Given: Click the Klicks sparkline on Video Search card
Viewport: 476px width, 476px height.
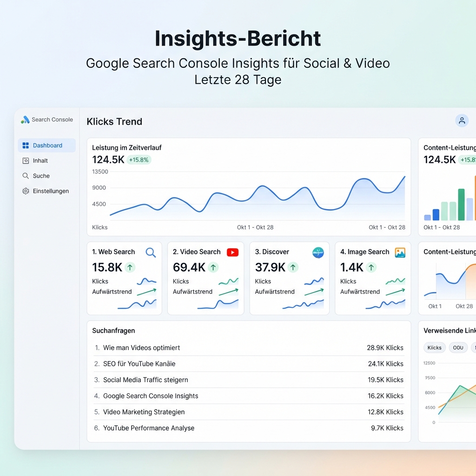Looking at the screenshot, I should (229, 281).
